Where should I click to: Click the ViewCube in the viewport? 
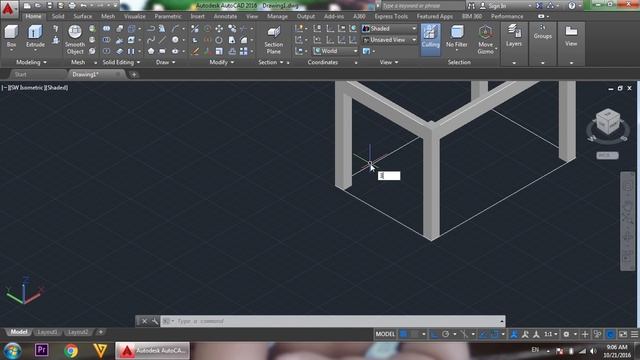pyautogui.click(x=608, y=122)
